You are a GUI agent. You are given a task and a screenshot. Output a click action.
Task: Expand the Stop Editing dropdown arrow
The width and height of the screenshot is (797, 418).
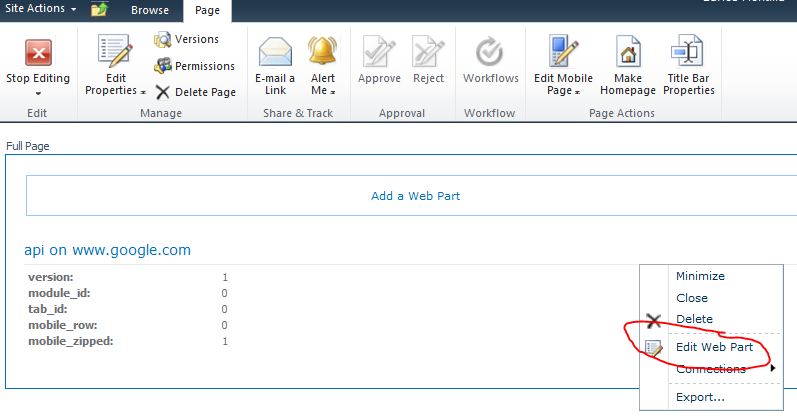tap(38, 94)
